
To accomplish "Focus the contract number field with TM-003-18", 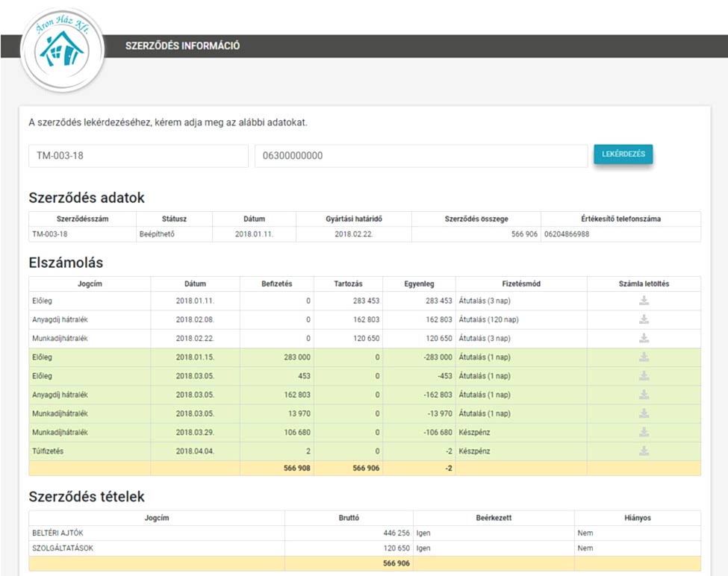I will [x=138, y=156].
